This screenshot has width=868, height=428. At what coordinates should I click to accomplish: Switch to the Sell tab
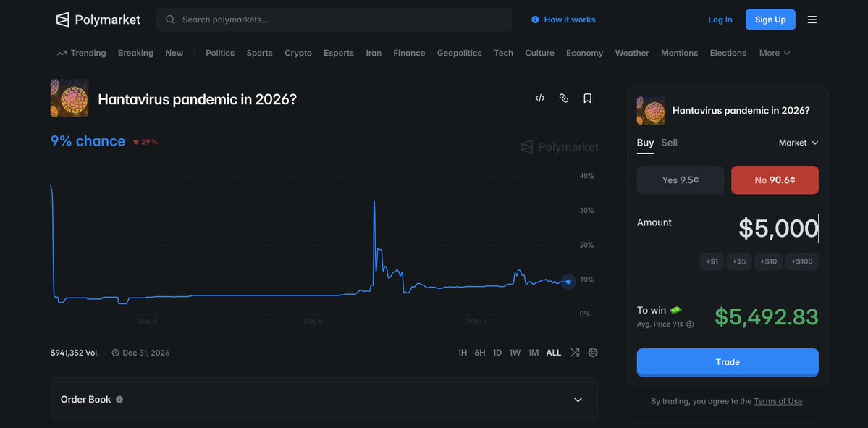pos(669,143)
